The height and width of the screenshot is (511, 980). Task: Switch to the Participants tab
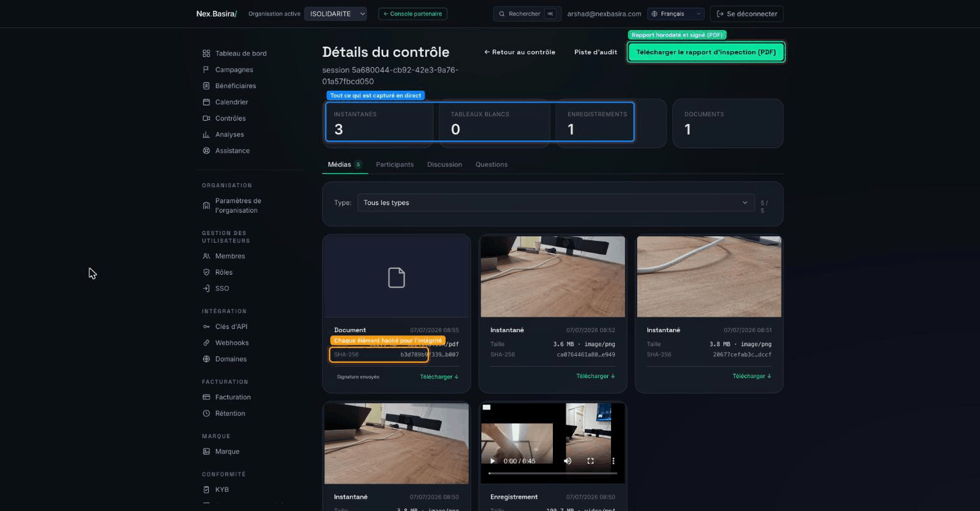395,165
